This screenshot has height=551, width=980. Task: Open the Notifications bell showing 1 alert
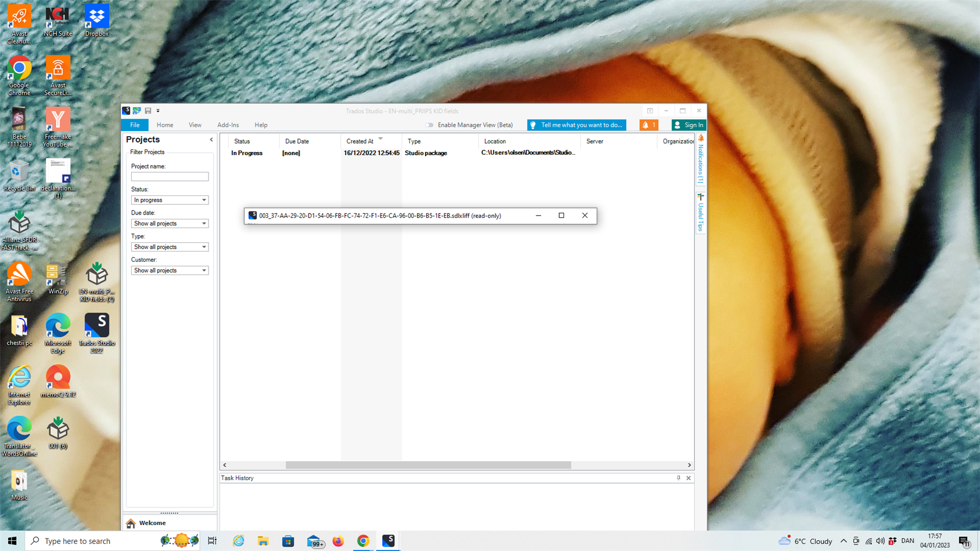click(648, 125)
